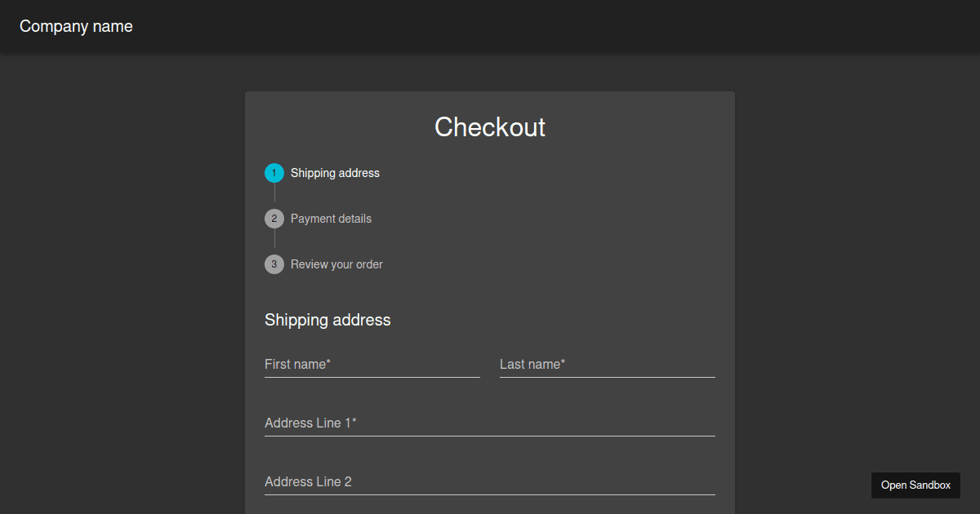Image resolution: width=980 pixels, height=514 pixels.
Task: Click the first stepper node in the checkout flow
Action: click(x=274, y=173)
